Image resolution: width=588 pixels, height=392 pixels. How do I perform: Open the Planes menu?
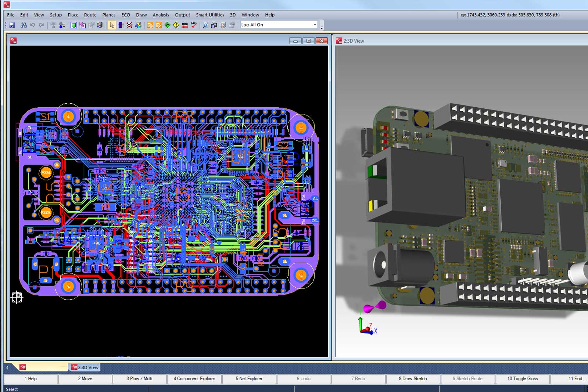[x=109, y=15]
